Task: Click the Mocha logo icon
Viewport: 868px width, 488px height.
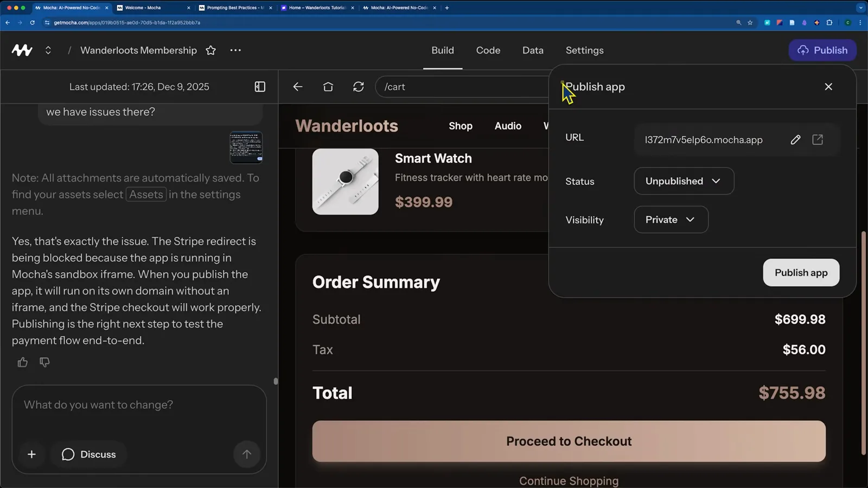Action: [22, 50]
